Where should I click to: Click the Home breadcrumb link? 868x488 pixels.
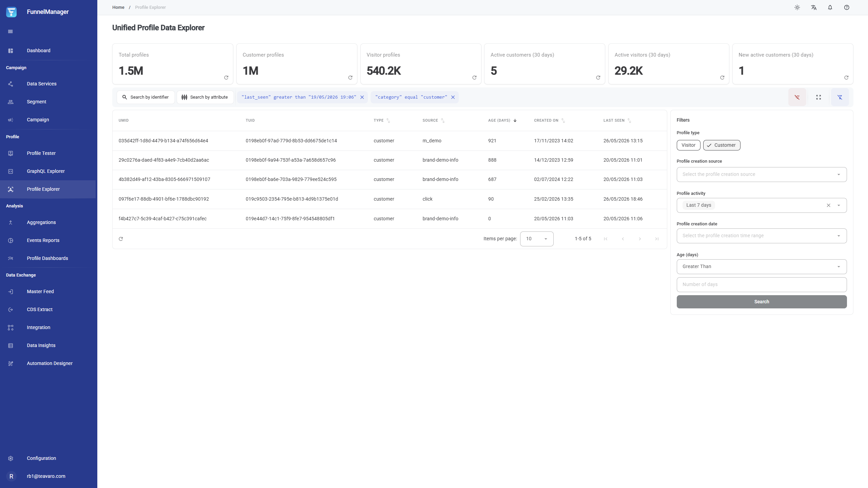(118, 7)
